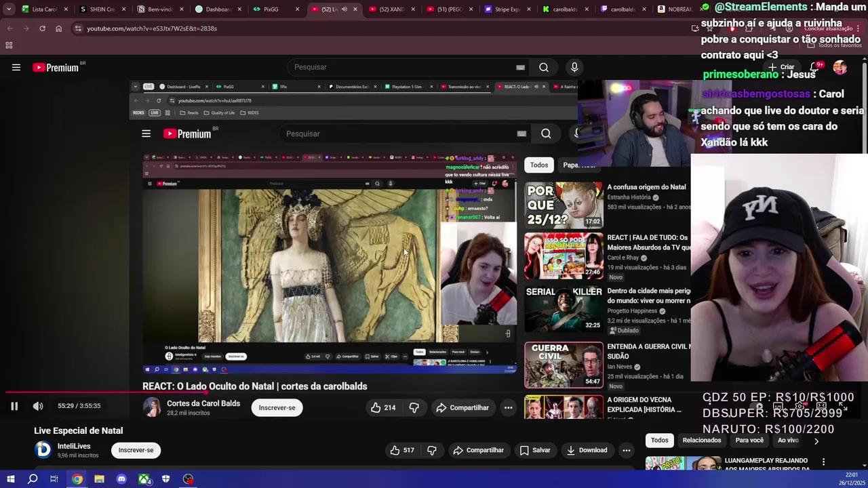Go back with browser back arrow
868x488 pixels.
coord(9,28)
